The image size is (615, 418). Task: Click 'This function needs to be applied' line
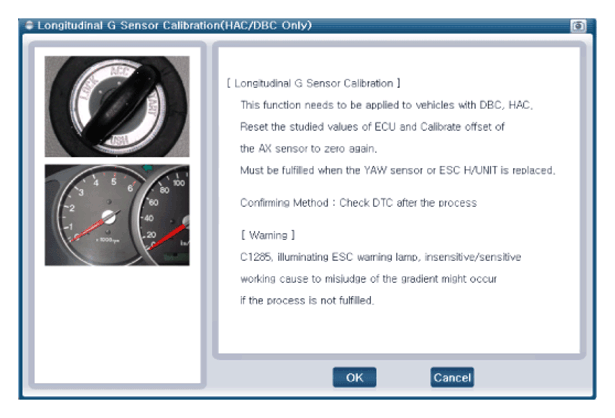point(386,105)
